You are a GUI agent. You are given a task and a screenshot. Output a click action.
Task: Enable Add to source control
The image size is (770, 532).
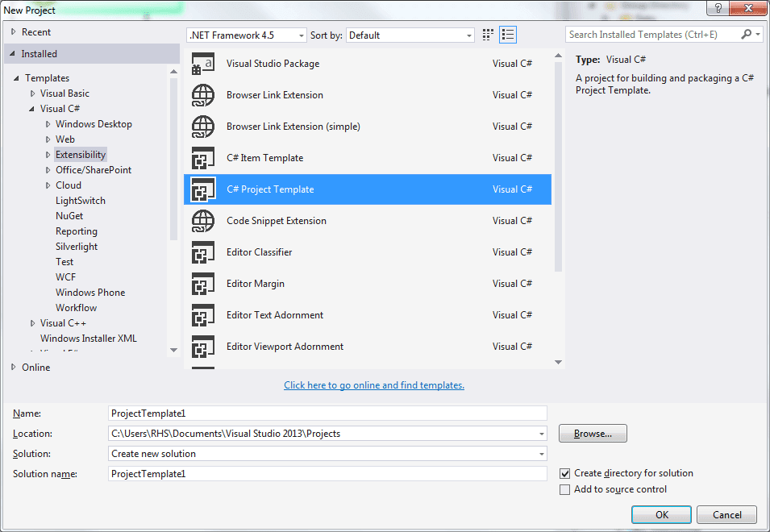click(564, 488)
